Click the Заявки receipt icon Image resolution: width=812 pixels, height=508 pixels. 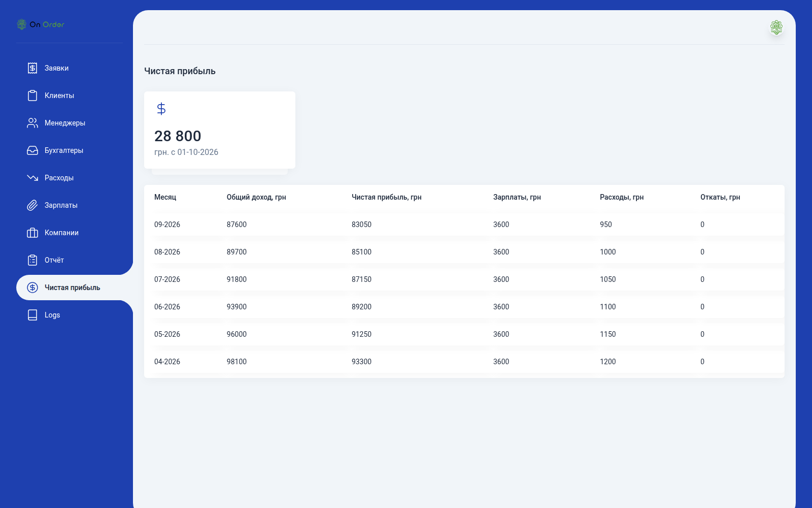(x=32, y=68)
